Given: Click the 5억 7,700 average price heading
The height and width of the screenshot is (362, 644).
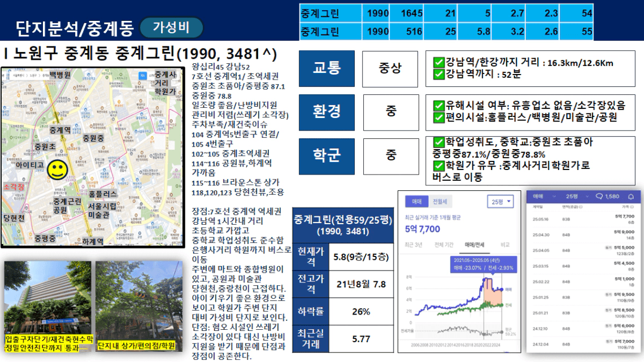Looking at the screenshot, I should (x=423, y=229).
